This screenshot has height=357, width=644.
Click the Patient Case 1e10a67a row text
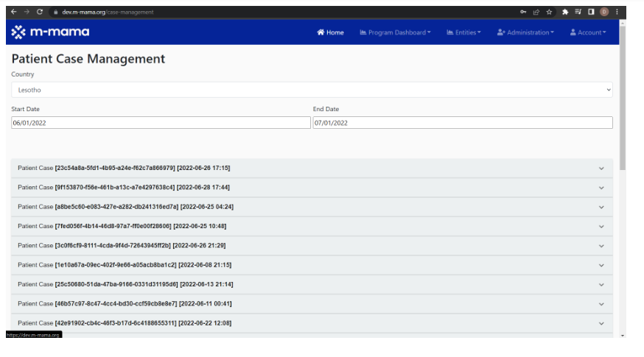click(125, 265)
